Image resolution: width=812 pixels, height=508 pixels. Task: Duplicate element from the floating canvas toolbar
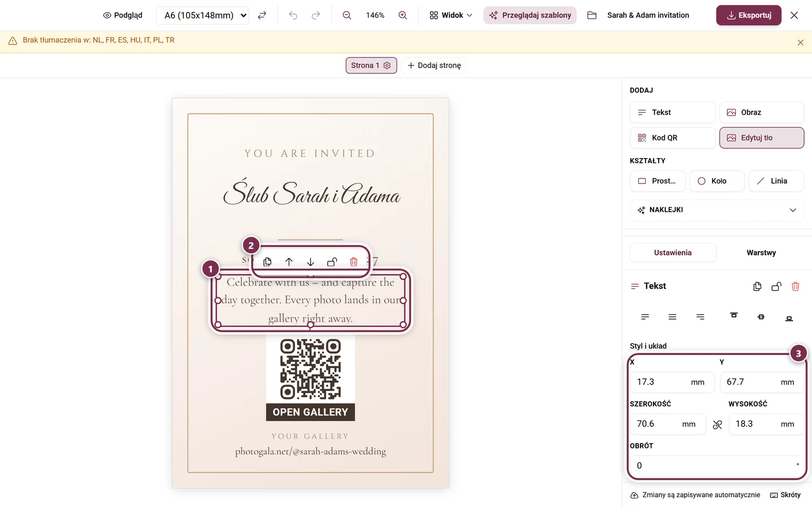pyautogui.click(x=267, y=262)
